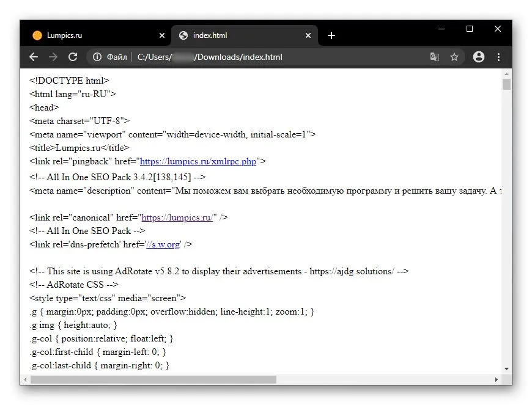The width and height of the screenshot is (532, 405).
Task: Click the Google Translate icon in address bar
Action: coord(434,57)
